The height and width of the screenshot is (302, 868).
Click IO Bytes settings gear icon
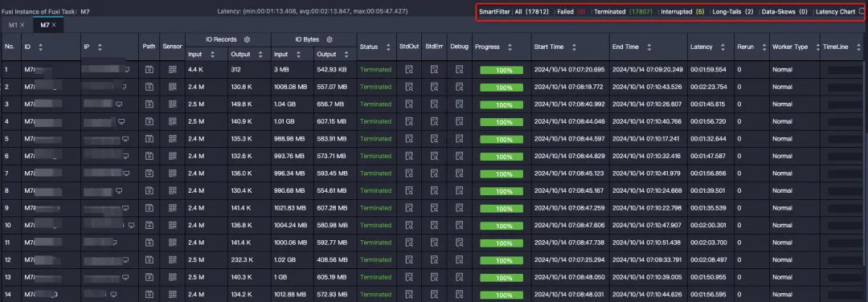pyautogui.click(x=330, y=39)
